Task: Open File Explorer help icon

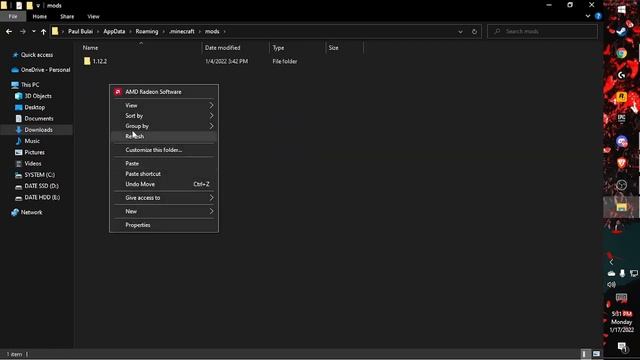Action: [598, 16]
